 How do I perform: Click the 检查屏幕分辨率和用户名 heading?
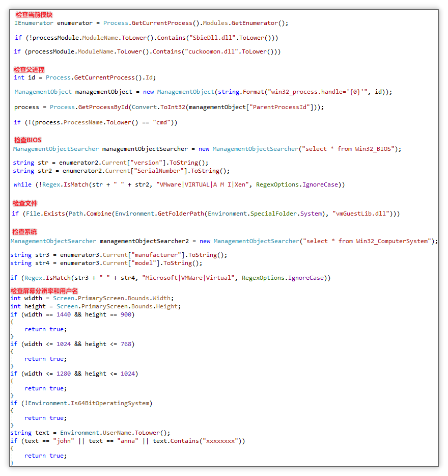tap(44, 290)
